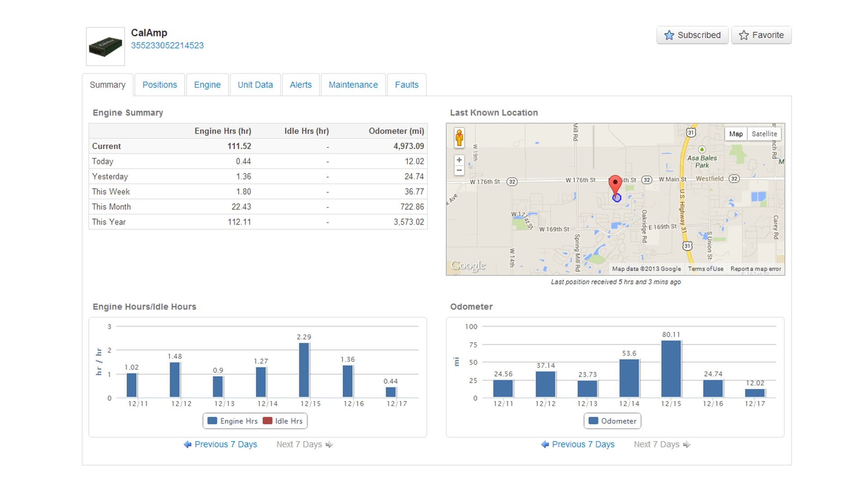Image resolution: width=868 pixels, height=488 pixels.
Task: Click the Asa Bales Park map label
Action: pos(702,161)
